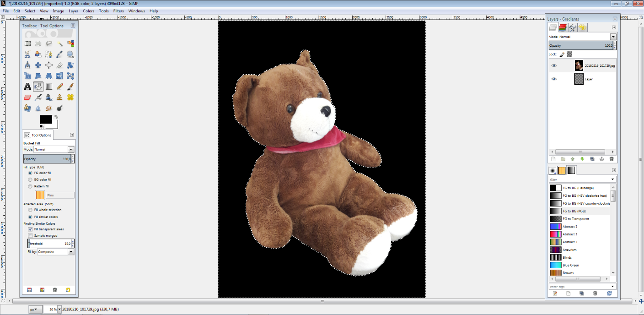Expand the layer Mode dropdown
Screen dimensions: 644x315
(613, 37)
